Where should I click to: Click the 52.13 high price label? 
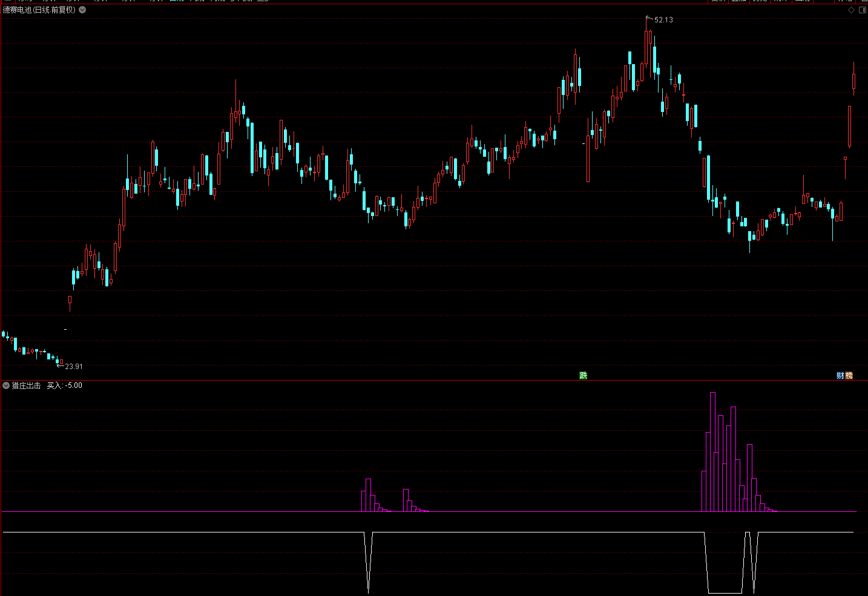[x=663, y=20]
